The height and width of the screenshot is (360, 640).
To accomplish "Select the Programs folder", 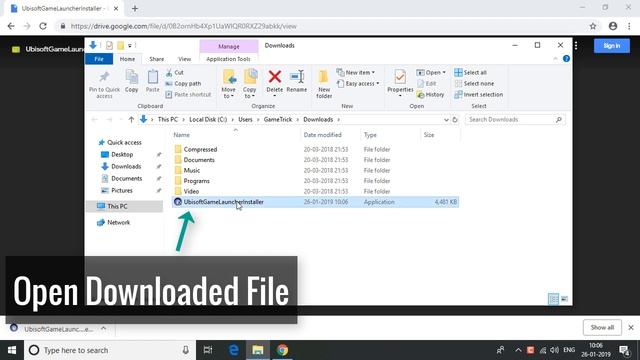I will point(196,181).
